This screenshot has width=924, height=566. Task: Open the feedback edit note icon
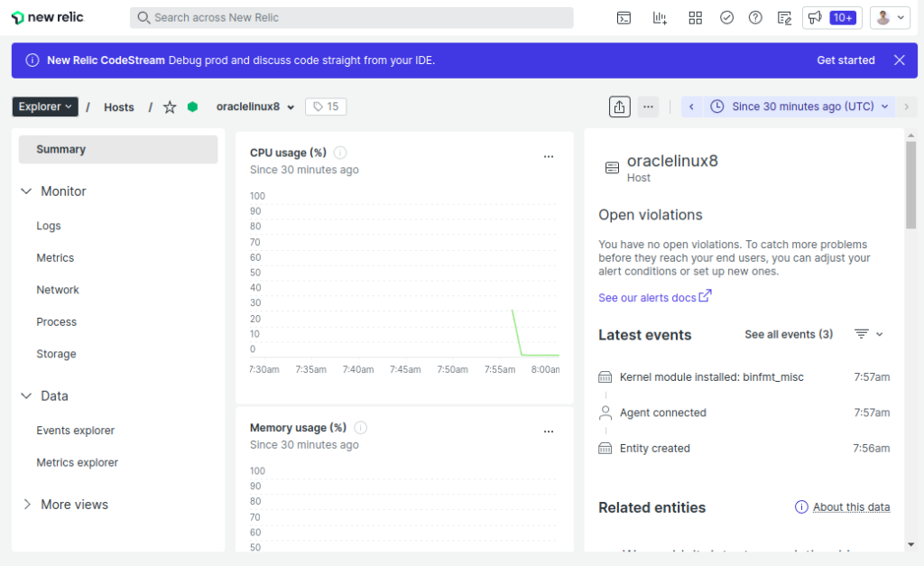784,18
